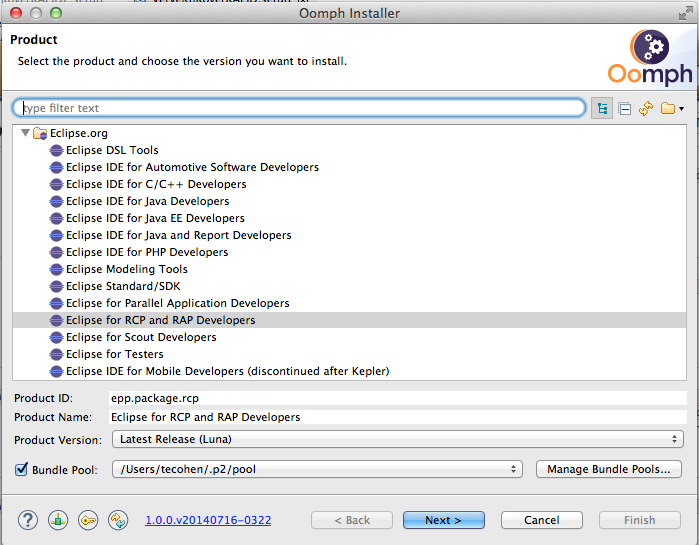This screenshot has width=699, height=545.
Task: Click the Eclipse Standard/SDK icon
Action: (56, 287)
